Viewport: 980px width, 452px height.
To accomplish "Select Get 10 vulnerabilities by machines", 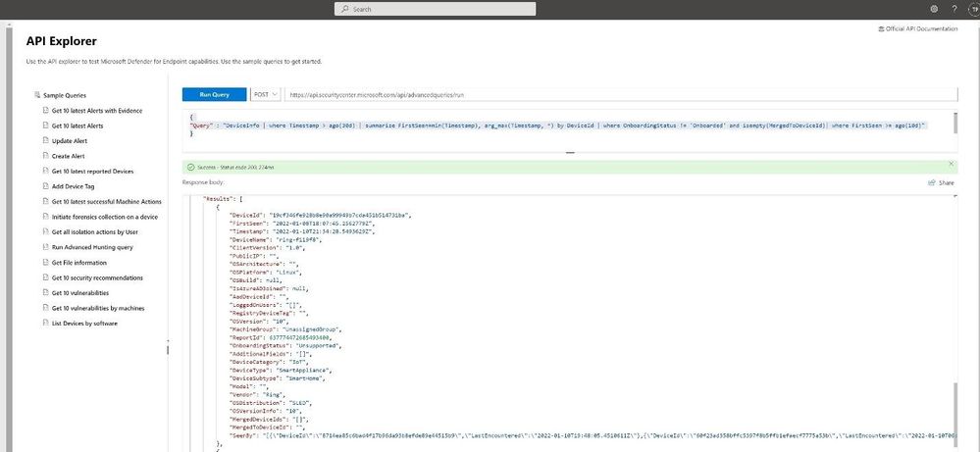I will pyautogui.click(x=98, y=308).
